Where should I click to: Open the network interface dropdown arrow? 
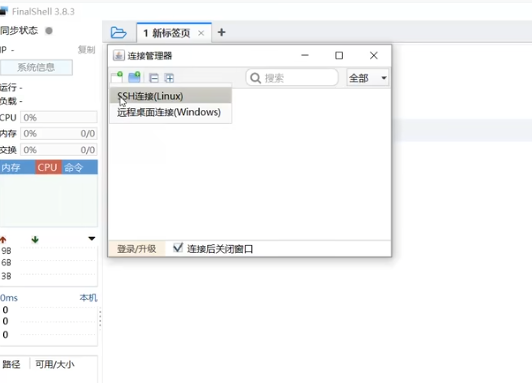pos(92,239)
